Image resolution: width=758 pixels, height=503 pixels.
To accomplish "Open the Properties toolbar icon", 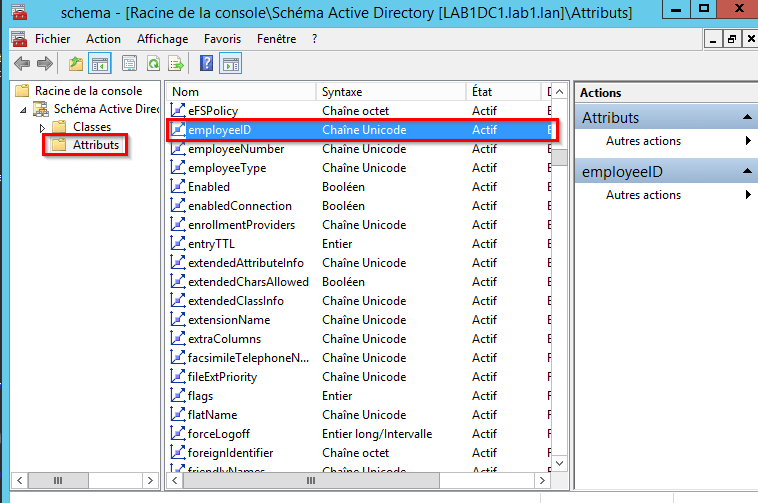I will coord(129,63).
